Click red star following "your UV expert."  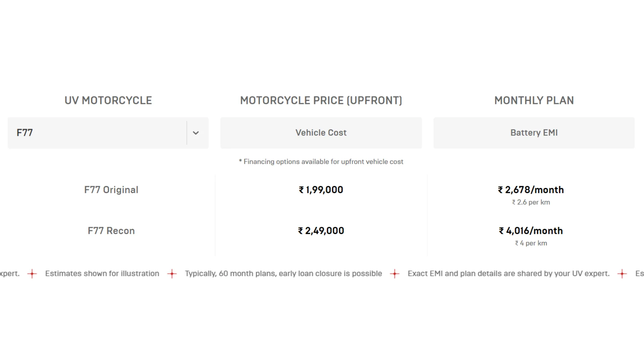point(622,274)
